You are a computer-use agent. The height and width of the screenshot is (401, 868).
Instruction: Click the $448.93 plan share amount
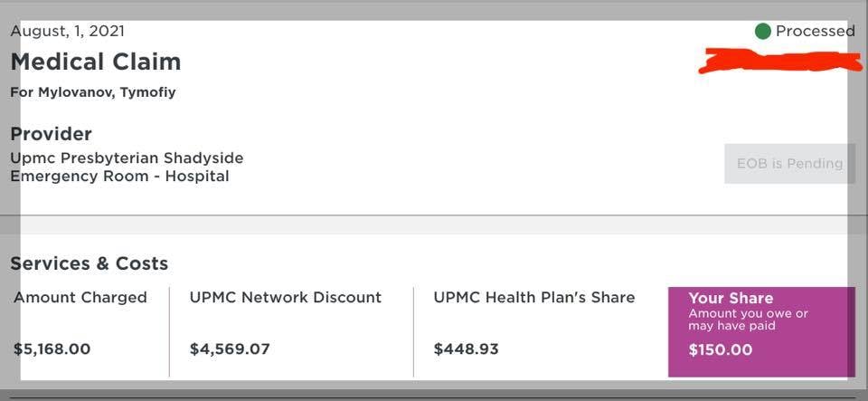pyautogui.click(x=466, y=348)
